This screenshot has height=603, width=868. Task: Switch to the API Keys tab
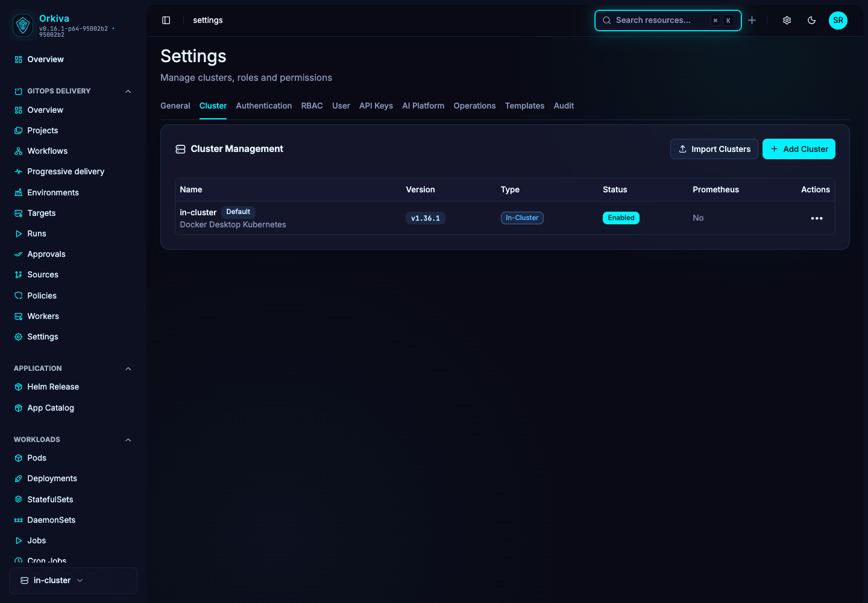pos(376,106)
